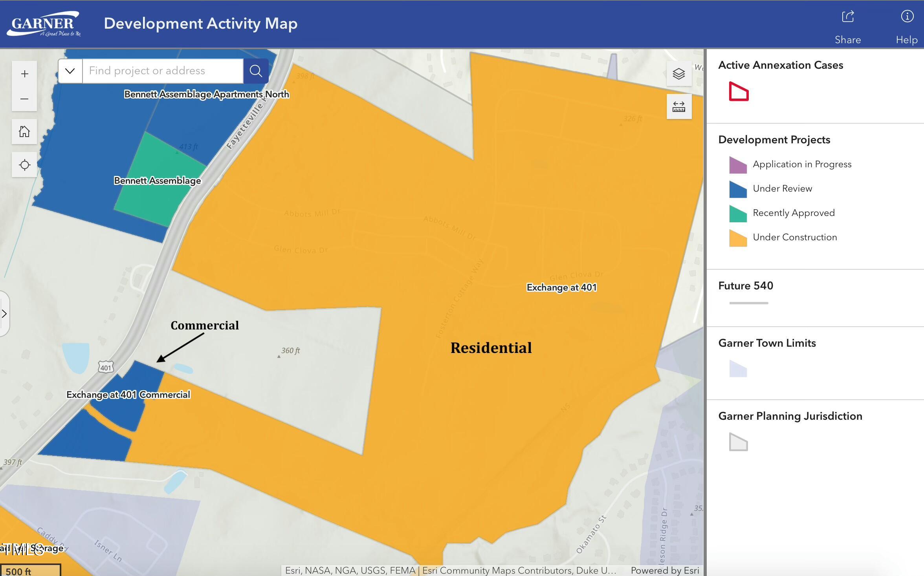The image size is (924, 576).
Task: Click the Bennett Assemblage green parcel label
Action: click(157, 181)
